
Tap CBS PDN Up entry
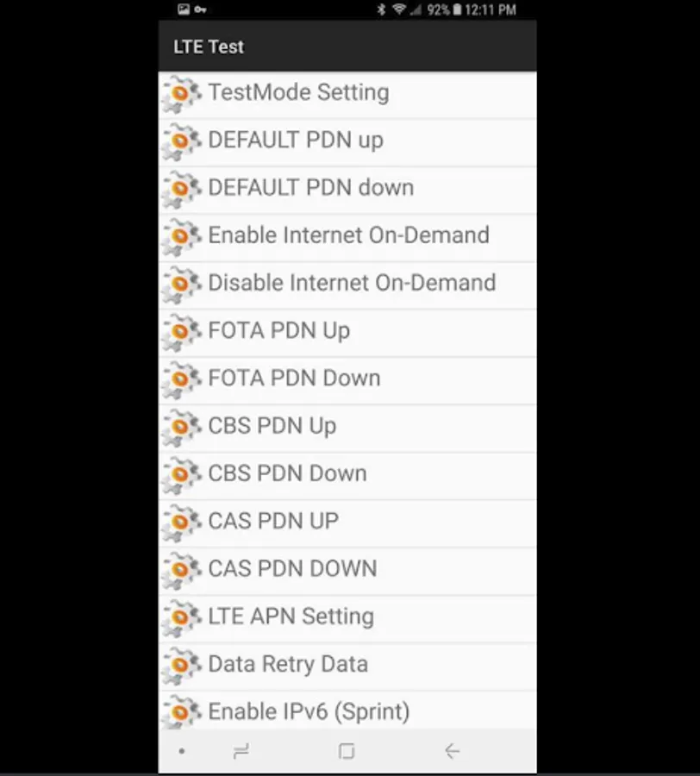tap(272, 426)
